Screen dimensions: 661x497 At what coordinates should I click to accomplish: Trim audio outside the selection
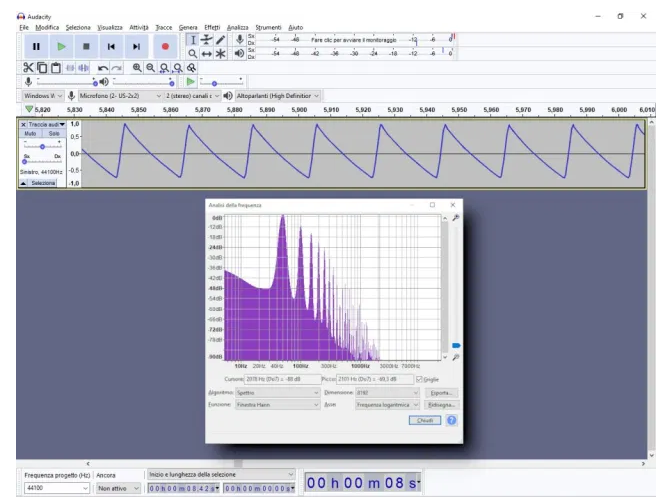pos(70,67)
